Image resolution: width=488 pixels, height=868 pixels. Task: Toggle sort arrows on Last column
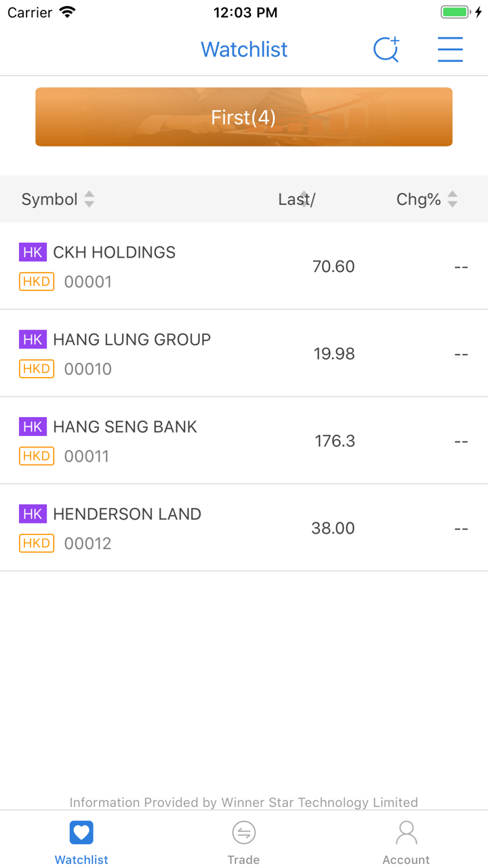click(304, 198)
